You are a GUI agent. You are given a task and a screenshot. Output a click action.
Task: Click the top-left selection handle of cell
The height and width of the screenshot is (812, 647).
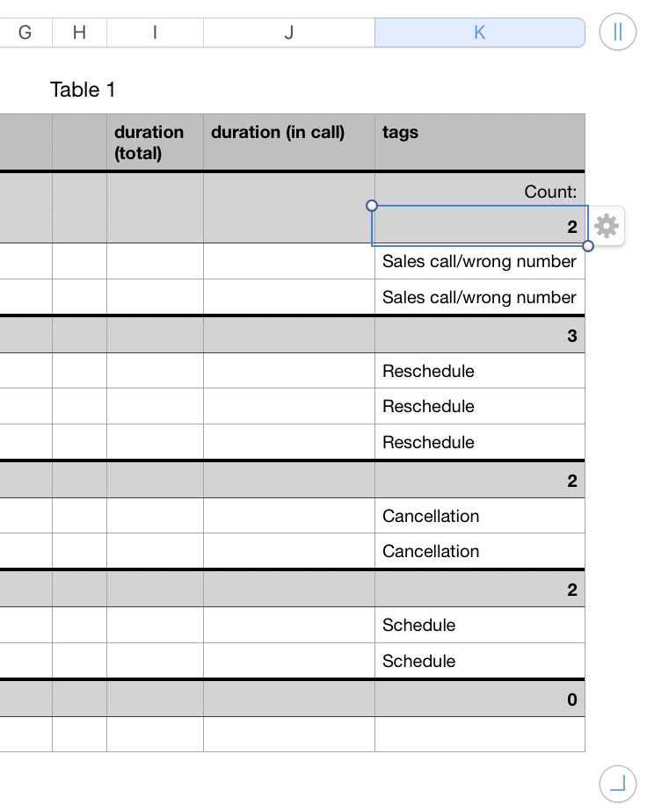(371, 206)
